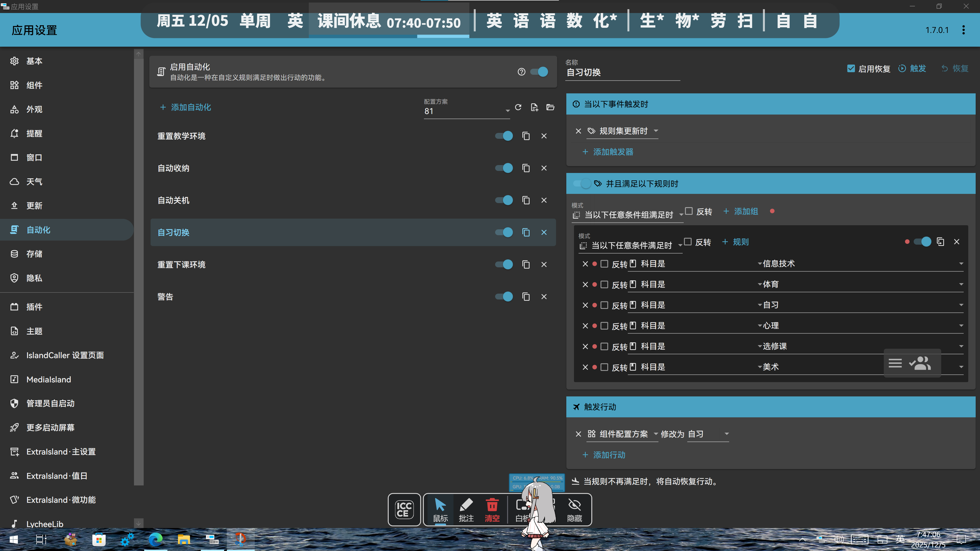The width and height of the screenshot is (980, 551).
Task: Toggle the 启用自动化 master switch
Action: coord(540,71)
